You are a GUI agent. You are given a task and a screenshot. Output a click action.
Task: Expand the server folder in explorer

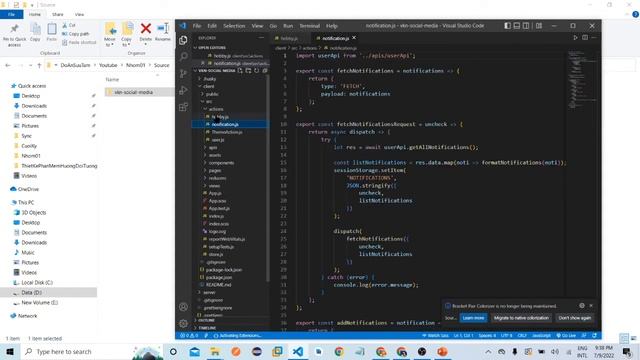tap(209, 292)
